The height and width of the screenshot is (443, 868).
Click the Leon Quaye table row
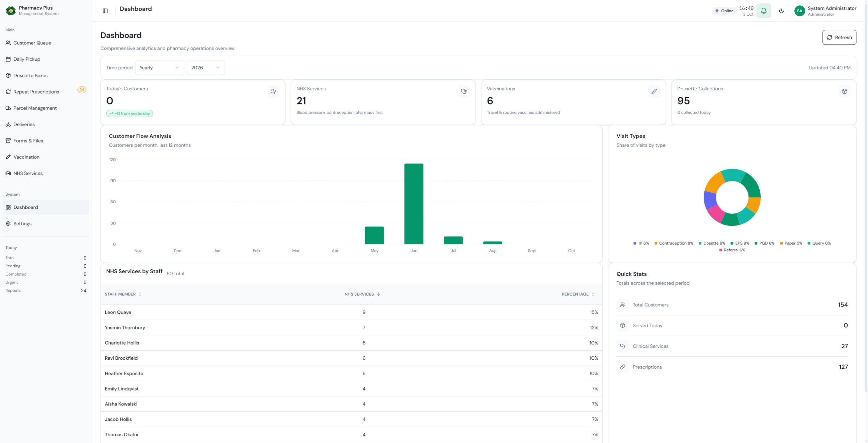click(351, 312)
